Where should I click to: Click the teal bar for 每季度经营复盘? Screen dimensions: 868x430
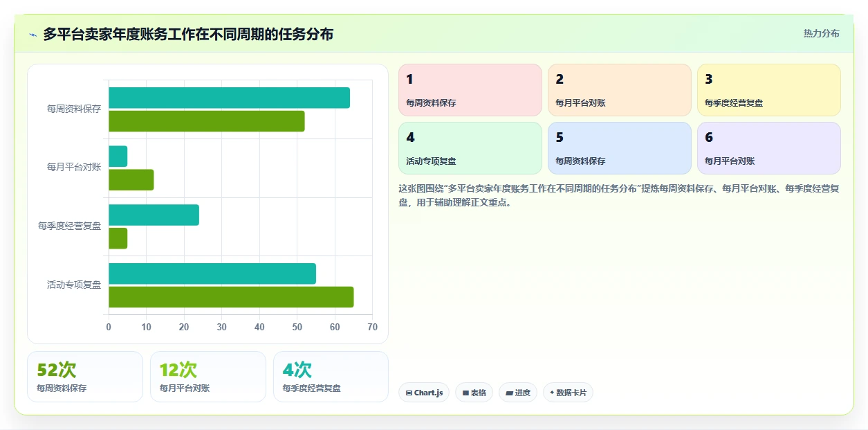pos(154,215)
